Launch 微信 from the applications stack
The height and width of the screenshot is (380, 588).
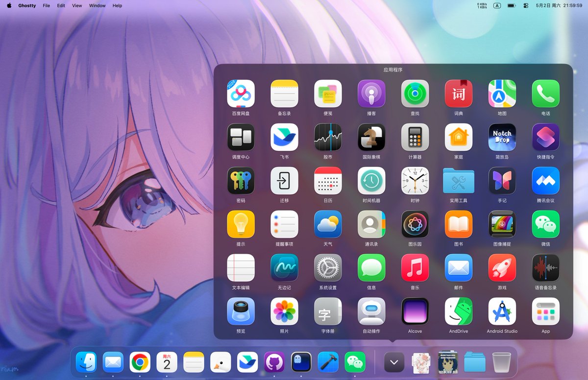[546, 224]
